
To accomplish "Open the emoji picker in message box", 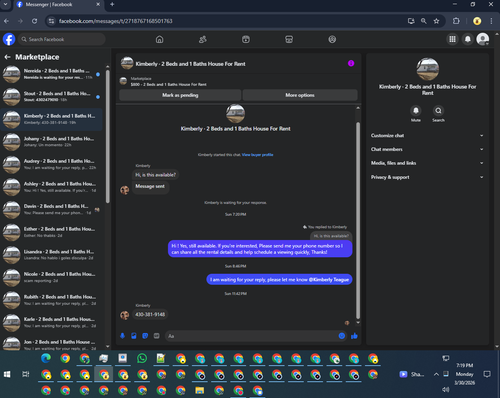I will [342, 336].
